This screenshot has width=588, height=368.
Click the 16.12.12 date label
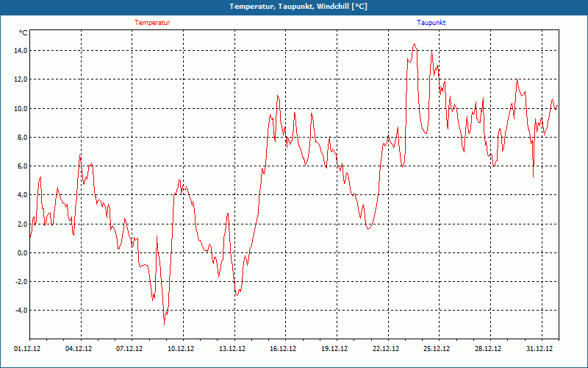pyautogui.click(x=283, y=349)
